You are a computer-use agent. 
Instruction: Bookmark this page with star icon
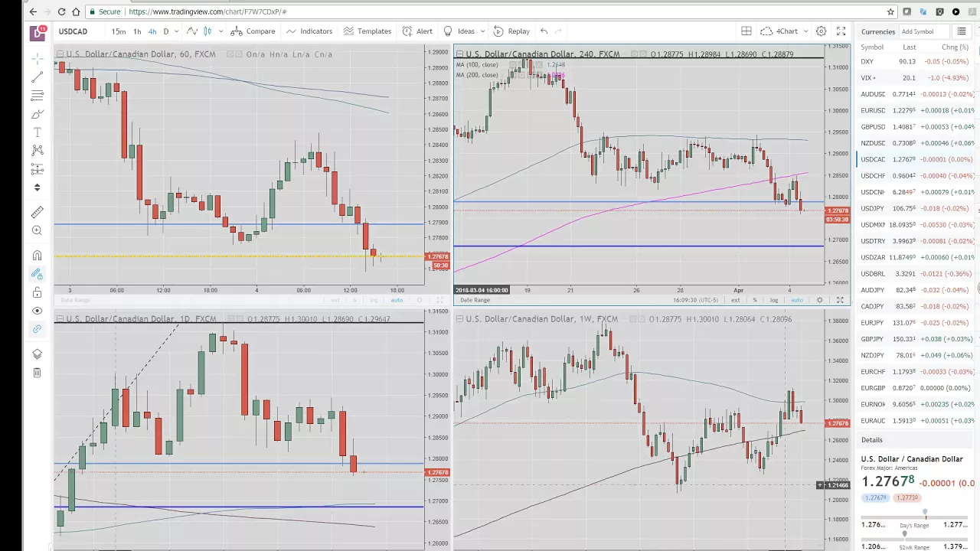tap(890, 11)
